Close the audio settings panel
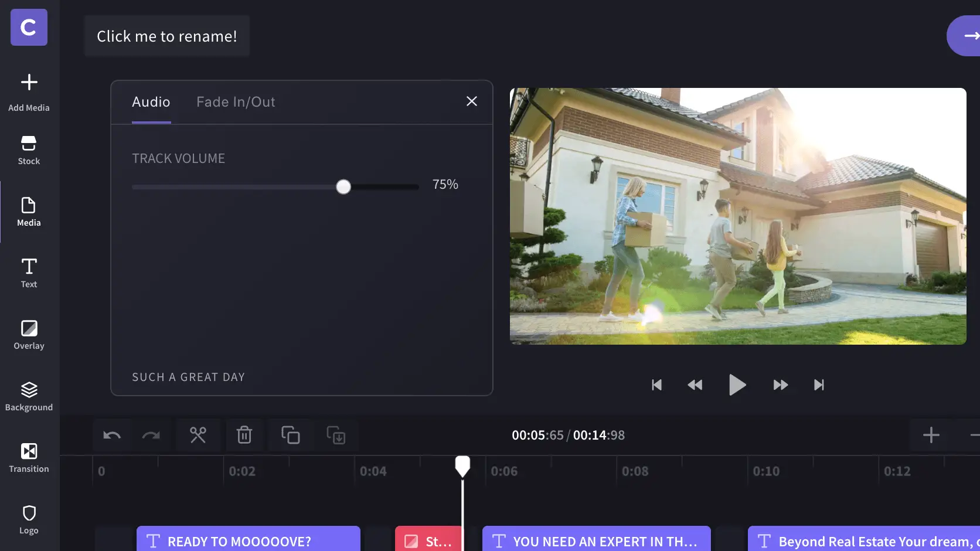The width and height of the screenshot is (980, 551). tap(472, 101)
